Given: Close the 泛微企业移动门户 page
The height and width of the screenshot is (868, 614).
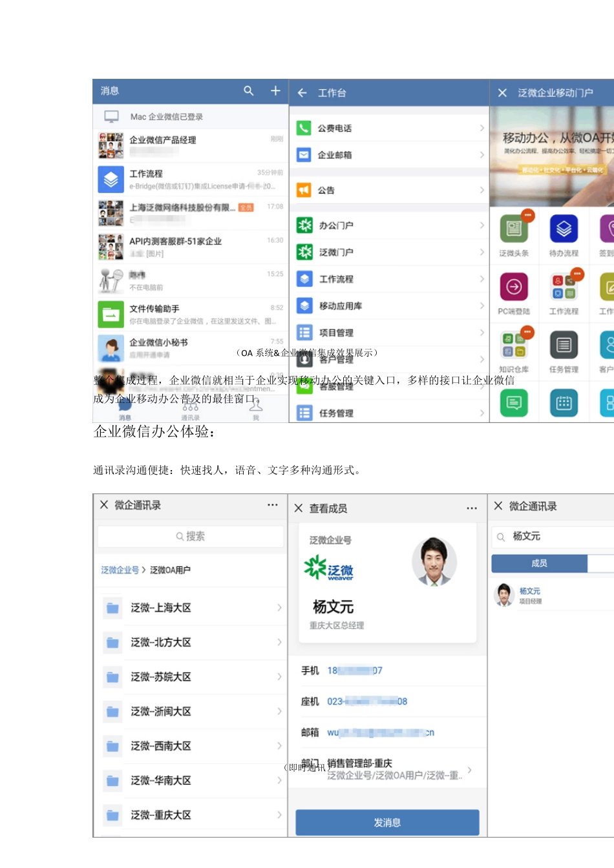Looking at the screenshot, I should [x=502, y=93].
